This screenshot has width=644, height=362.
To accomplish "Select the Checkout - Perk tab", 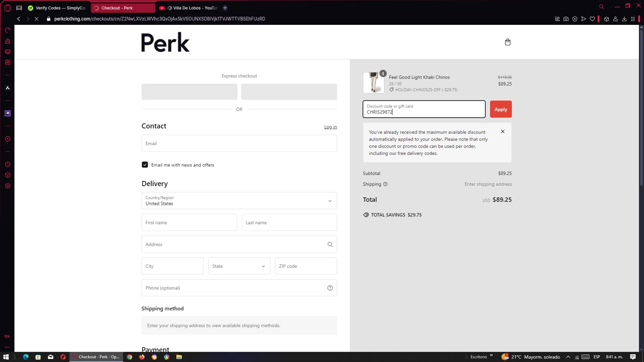I will click(x=123, y=8).
